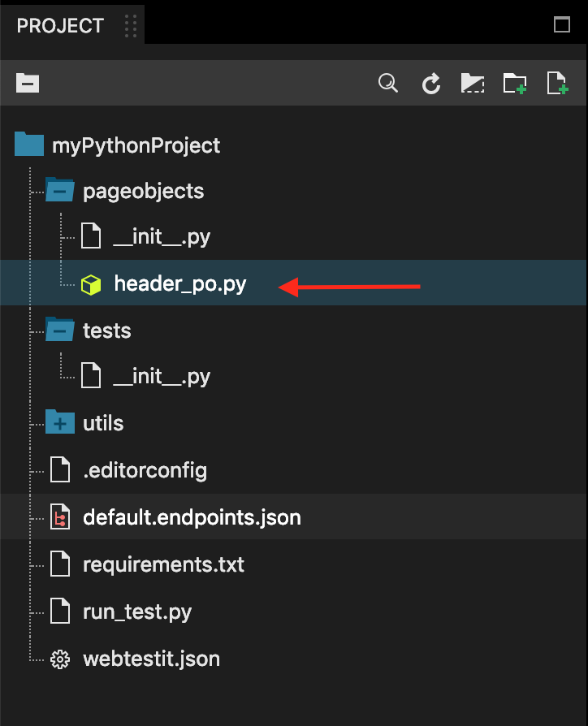
Task: Open header_po.py file
Action: pyautogui.click(x=180, y=284)
